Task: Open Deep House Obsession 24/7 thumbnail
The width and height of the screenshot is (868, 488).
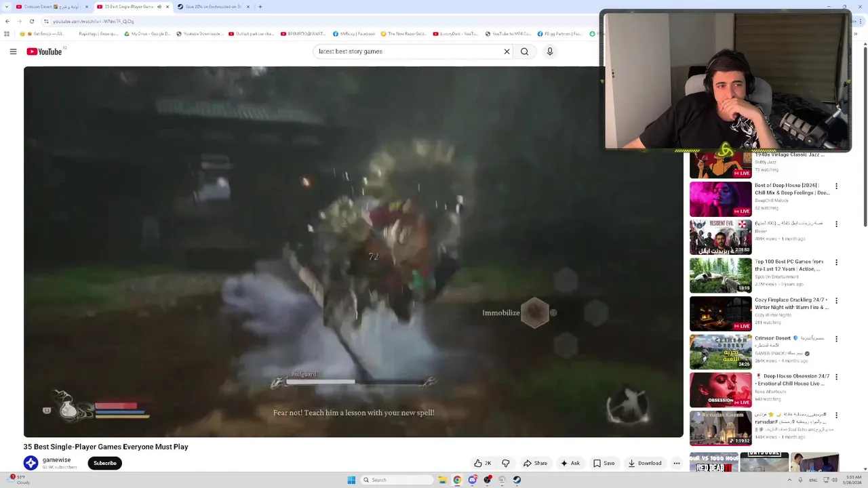Action: pyautogui.click(x=720, y=390)
